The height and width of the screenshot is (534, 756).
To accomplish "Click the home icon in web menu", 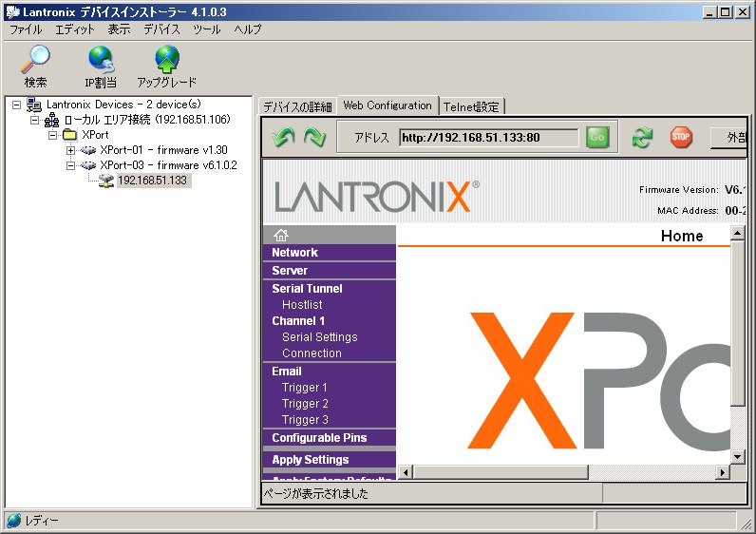I will [280, 235].
